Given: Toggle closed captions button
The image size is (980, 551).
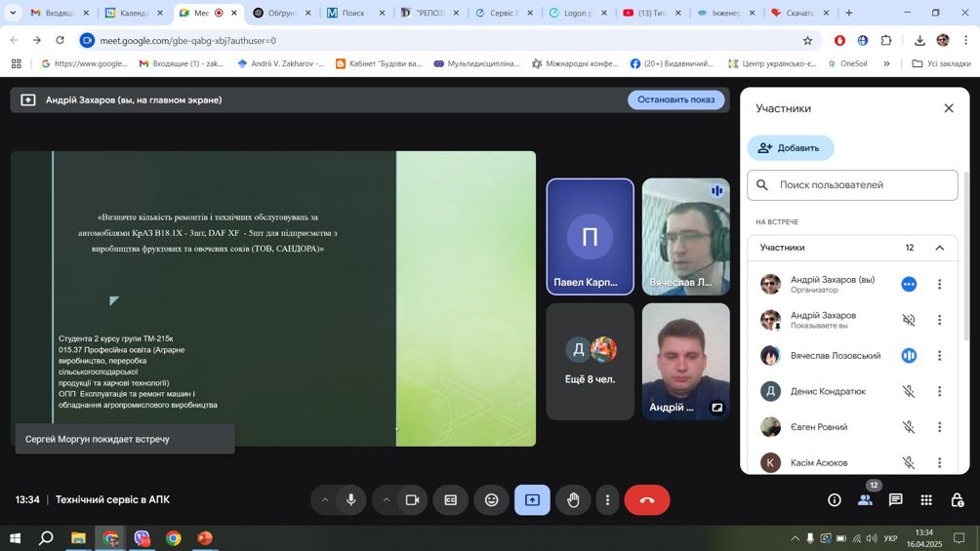Looking at the screenshot, I should 451,500.
